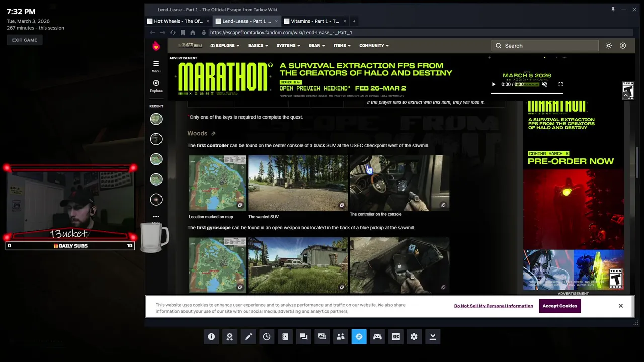Click the wiki Search field
This screenshot has height=362, width=644.
click(x=545, y=46)
